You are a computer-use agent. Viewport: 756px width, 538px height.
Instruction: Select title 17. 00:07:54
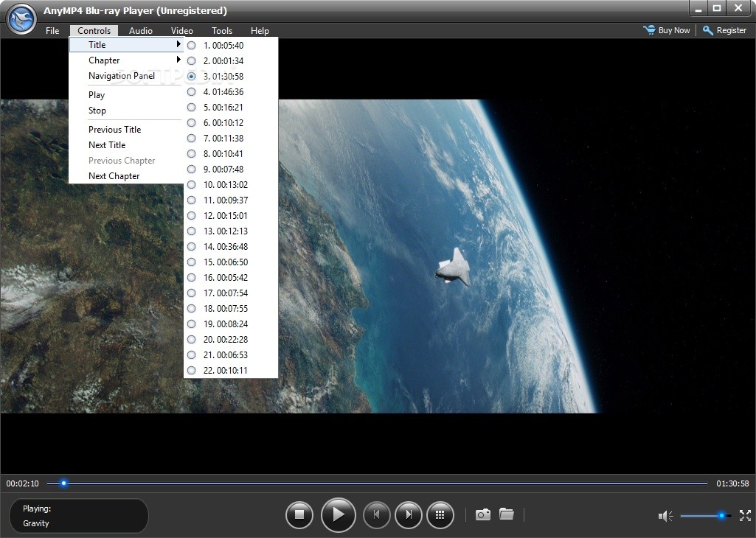coord(230,293)
